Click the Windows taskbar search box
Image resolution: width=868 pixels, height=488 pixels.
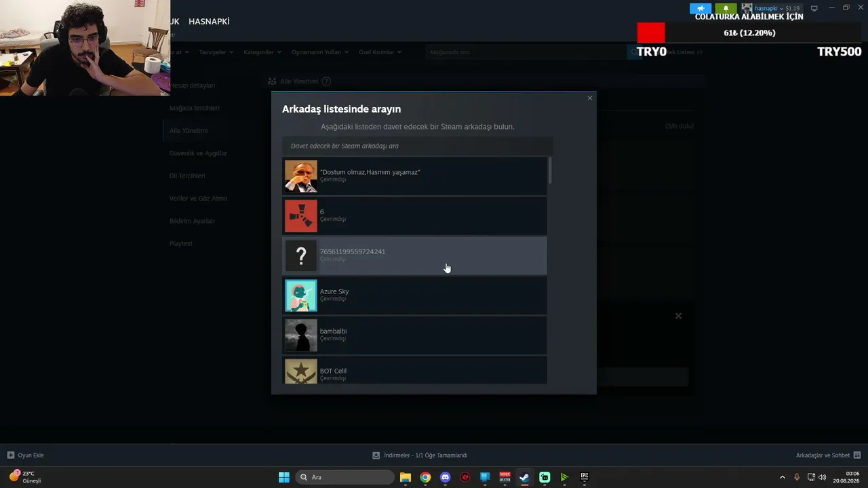(345, 477)
